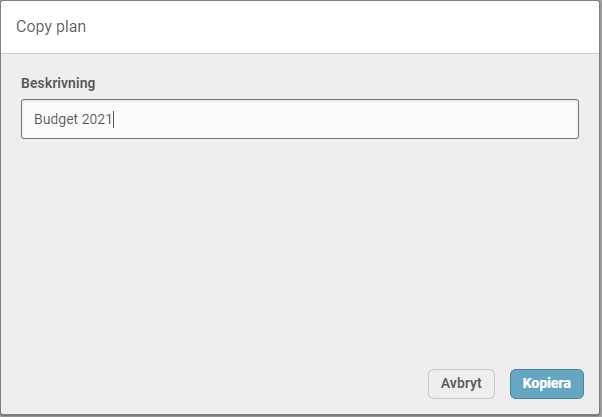Click the Copy plan dialog title
Viewport: 602px width, 417px height.
[x=51, y=27]
